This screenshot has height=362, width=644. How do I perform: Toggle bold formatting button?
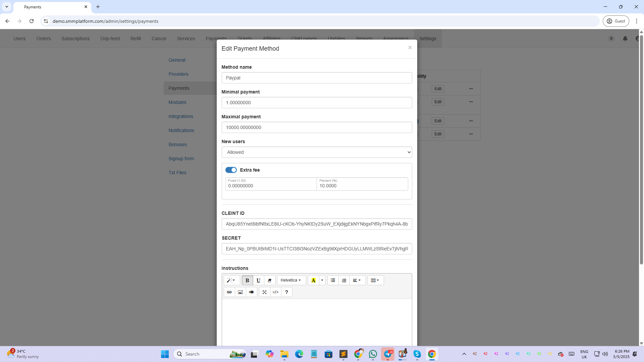pyautogui.click(x=247, y=280)
